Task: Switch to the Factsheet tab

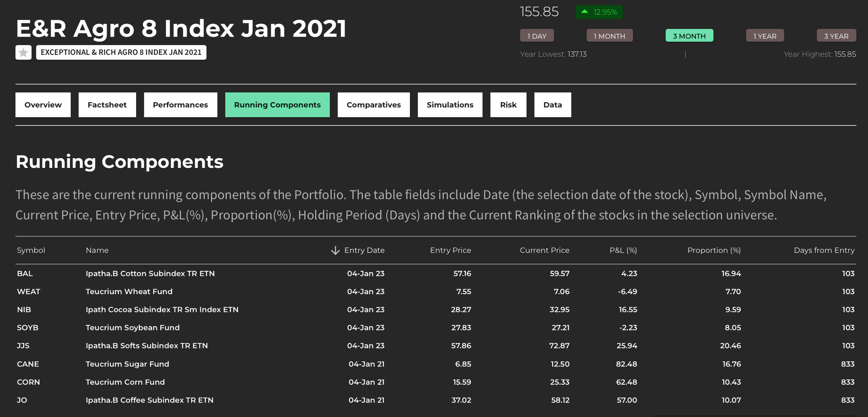Action: point(107,105)
